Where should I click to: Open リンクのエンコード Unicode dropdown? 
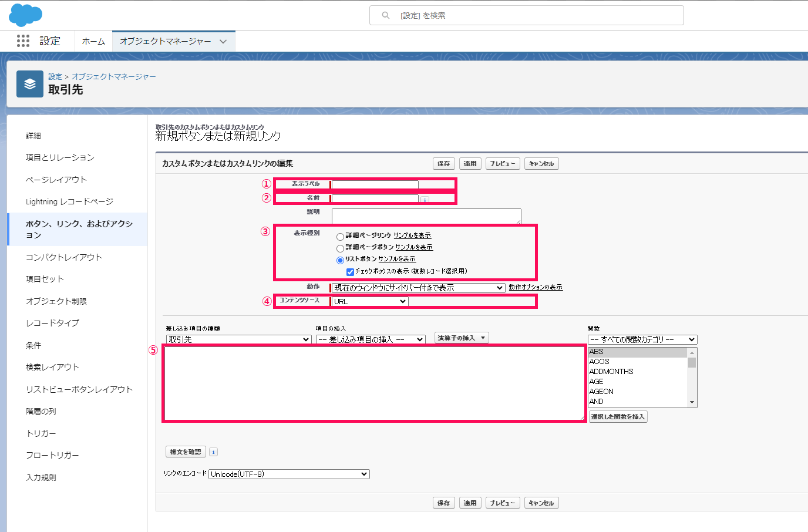pos(289,474)
